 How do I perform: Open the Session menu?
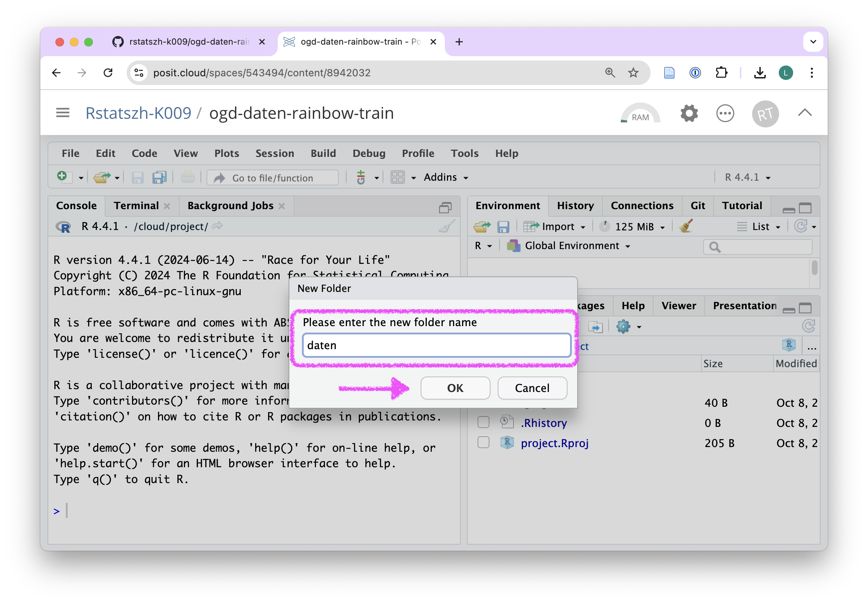pos(275,153)
